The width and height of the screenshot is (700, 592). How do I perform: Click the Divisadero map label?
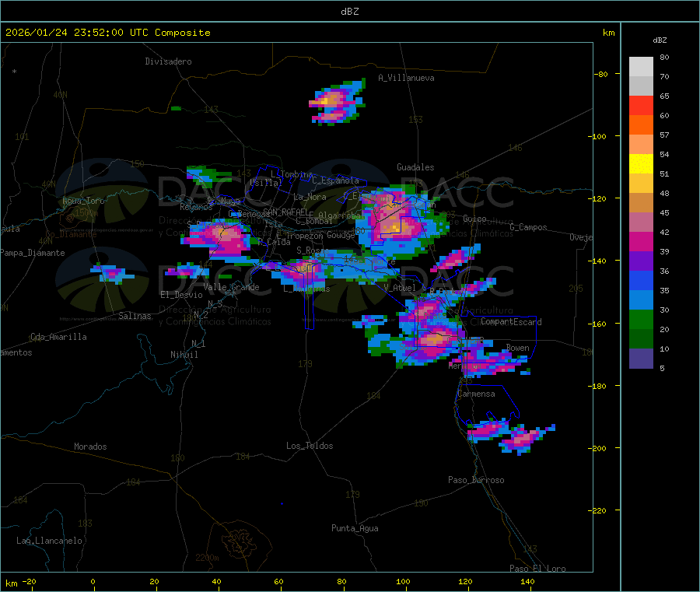(x=168, y=61)
